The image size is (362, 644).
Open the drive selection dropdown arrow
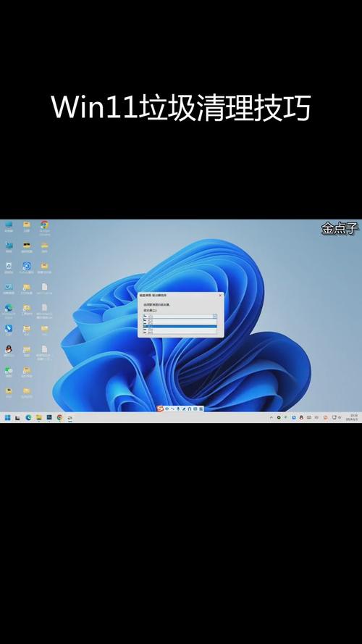point(214,317)
